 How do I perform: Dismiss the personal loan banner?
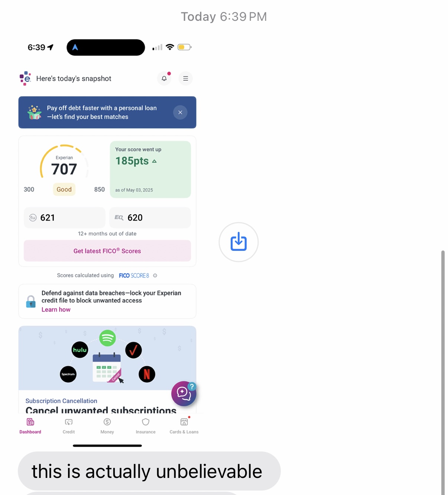pos(180,112)
